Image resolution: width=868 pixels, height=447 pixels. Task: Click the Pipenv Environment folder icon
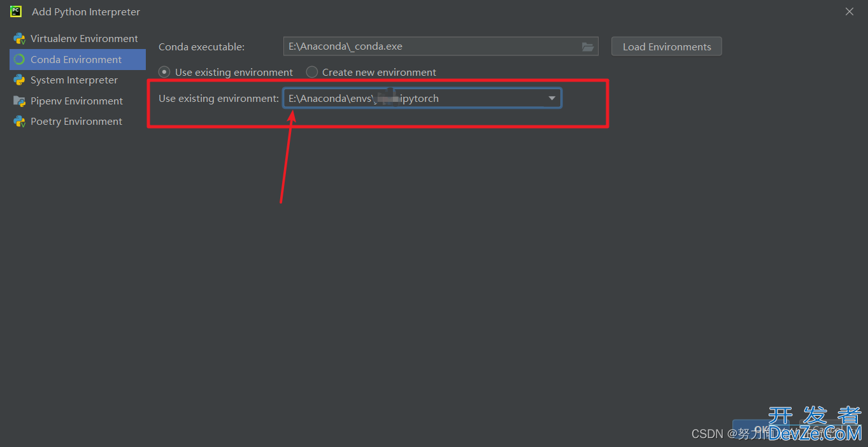tap(19, 101)
